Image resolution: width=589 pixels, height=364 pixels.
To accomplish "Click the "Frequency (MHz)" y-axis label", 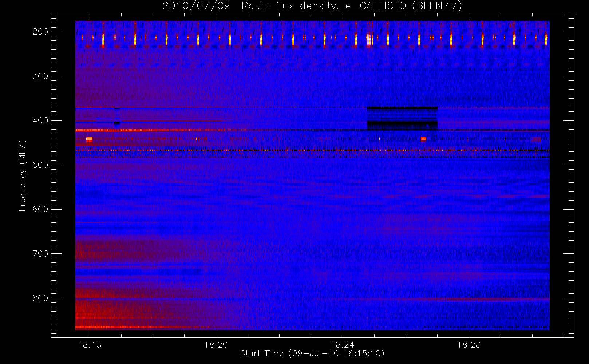I will click(x=23, y=175).
